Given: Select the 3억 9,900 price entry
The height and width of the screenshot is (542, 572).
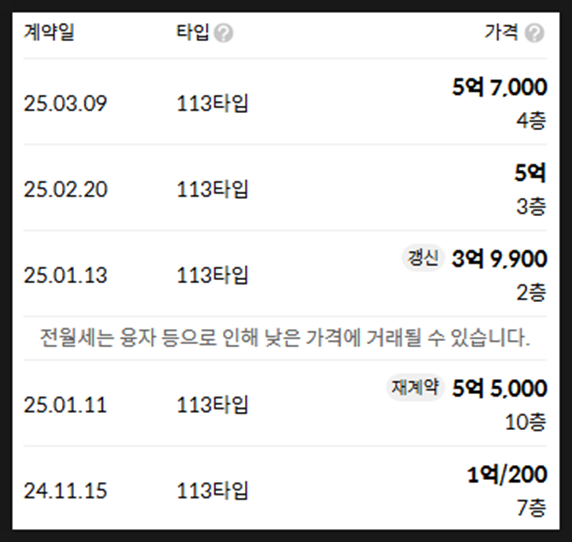Looking at the screenshot, I should click(x=499, y=259).
